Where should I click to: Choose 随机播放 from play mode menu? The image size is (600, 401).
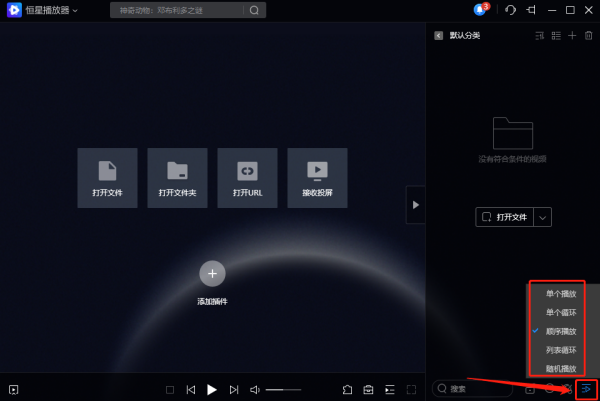pyautogui.click(x=561, y=368)
